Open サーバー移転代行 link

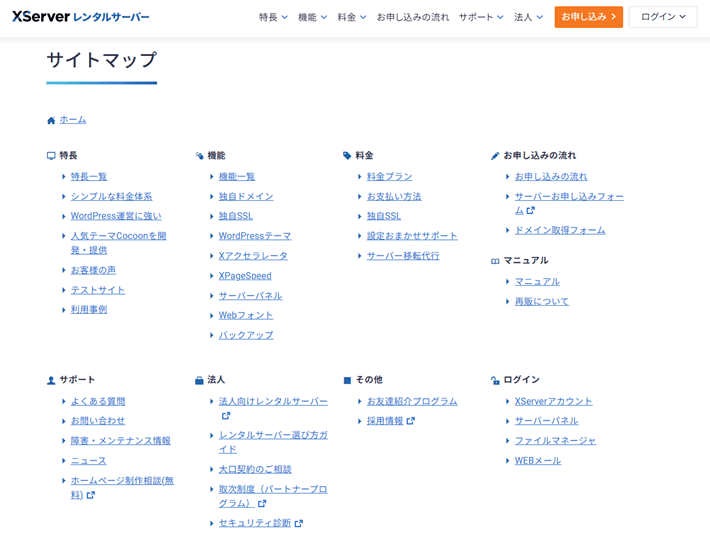403,256
